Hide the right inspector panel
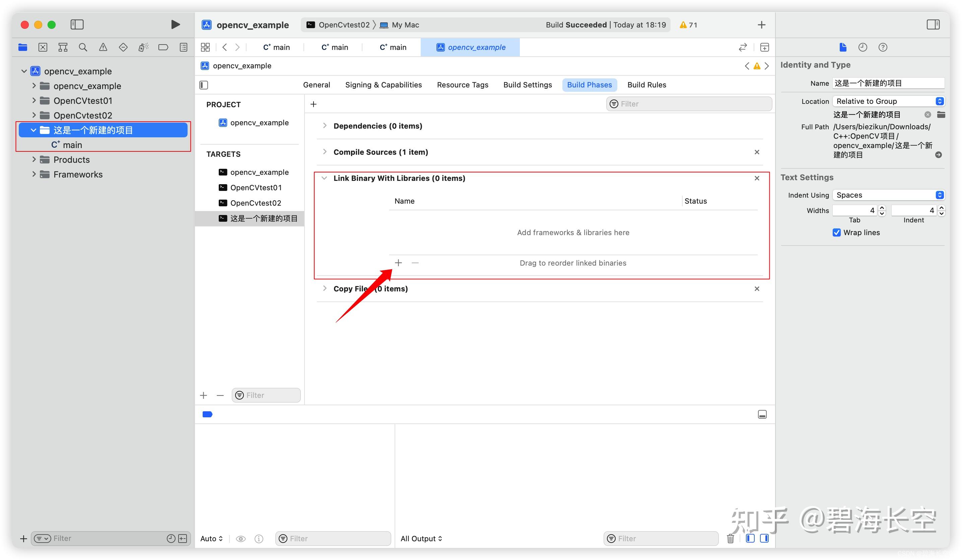Screen dimensions: 962x560 click(x=933, y=25)
